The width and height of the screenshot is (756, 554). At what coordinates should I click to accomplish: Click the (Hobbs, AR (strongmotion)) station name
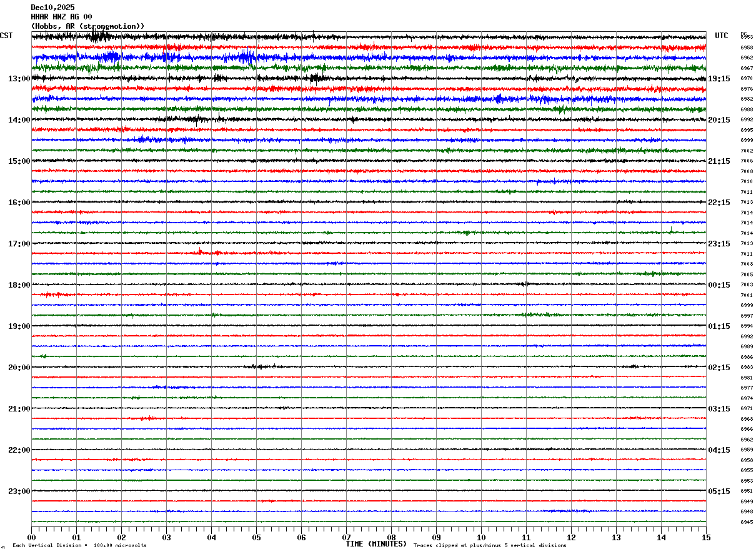pos(87,26)
